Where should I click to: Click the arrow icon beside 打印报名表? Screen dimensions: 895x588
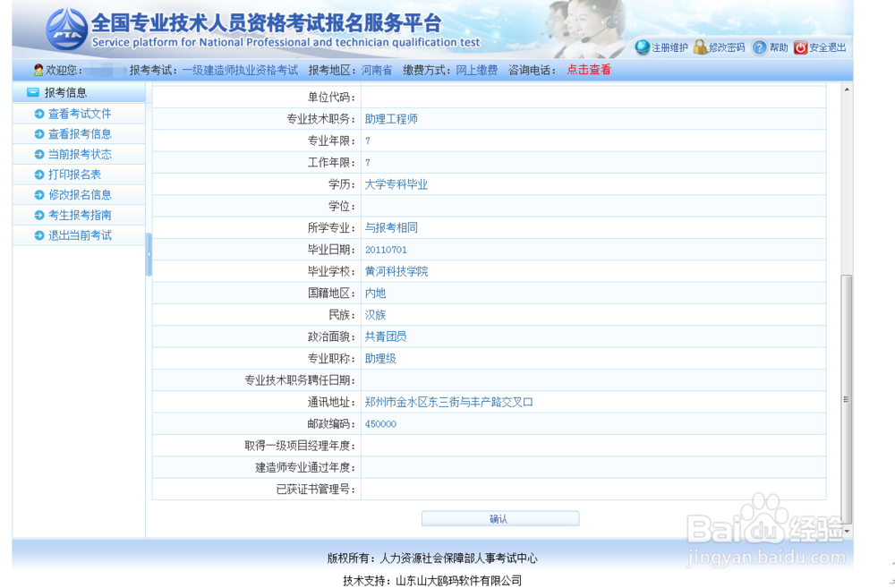38,175
